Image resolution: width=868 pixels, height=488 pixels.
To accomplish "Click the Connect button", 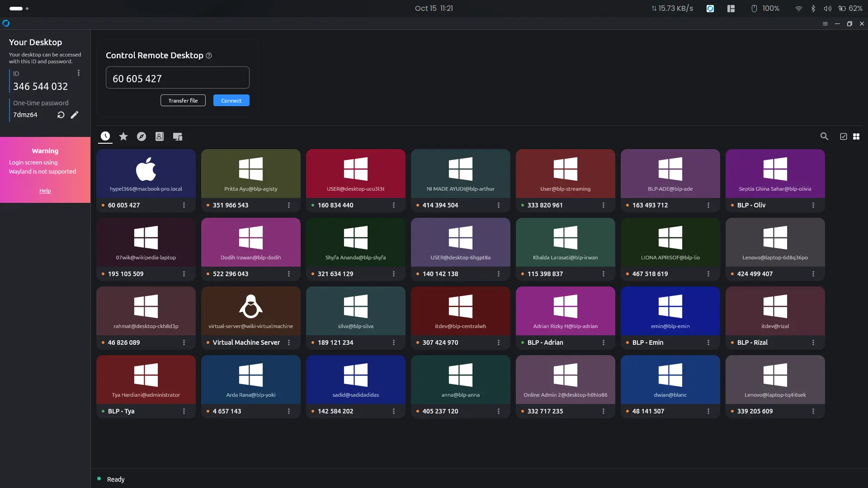I will click(231, 100).
